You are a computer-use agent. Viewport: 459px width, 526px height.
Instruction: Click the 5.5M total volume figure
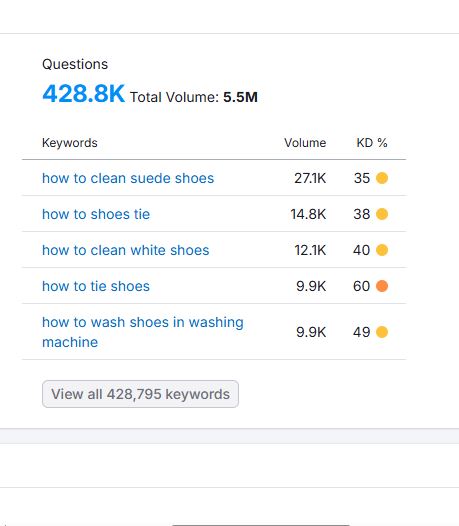(x=240, y=97)
